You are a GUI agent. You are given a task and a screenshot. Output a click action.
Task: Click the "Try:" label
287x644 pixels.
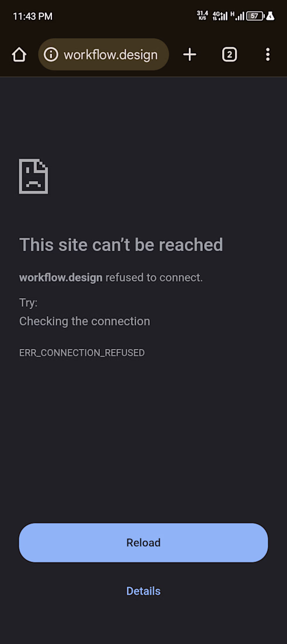(x=28, y=303)
